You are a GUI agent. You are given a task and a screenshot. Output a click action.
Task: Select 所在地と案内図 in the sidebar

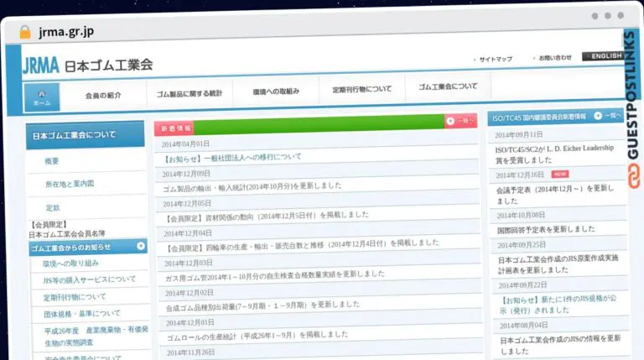coord(70,184)
